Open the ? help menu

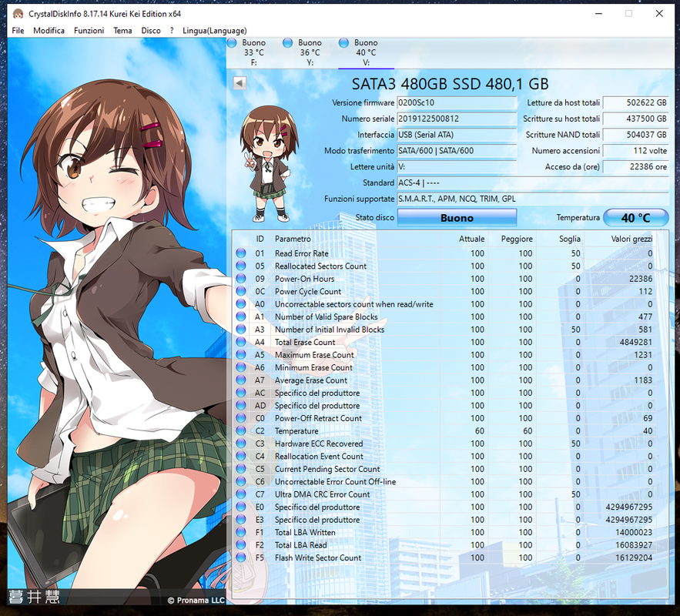pyautogui.click(x=172, y=30)
